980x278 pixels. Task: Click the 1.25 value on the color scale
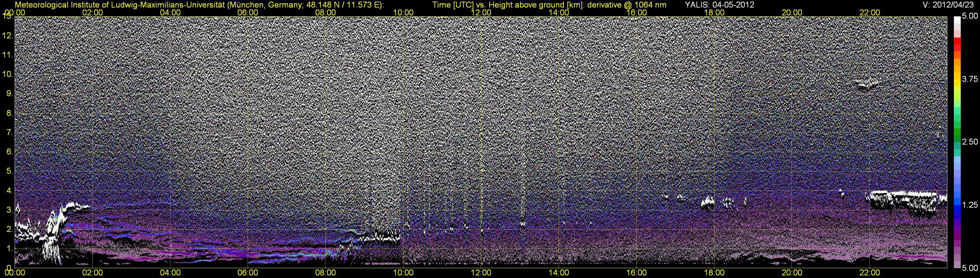tap(970, 205)
